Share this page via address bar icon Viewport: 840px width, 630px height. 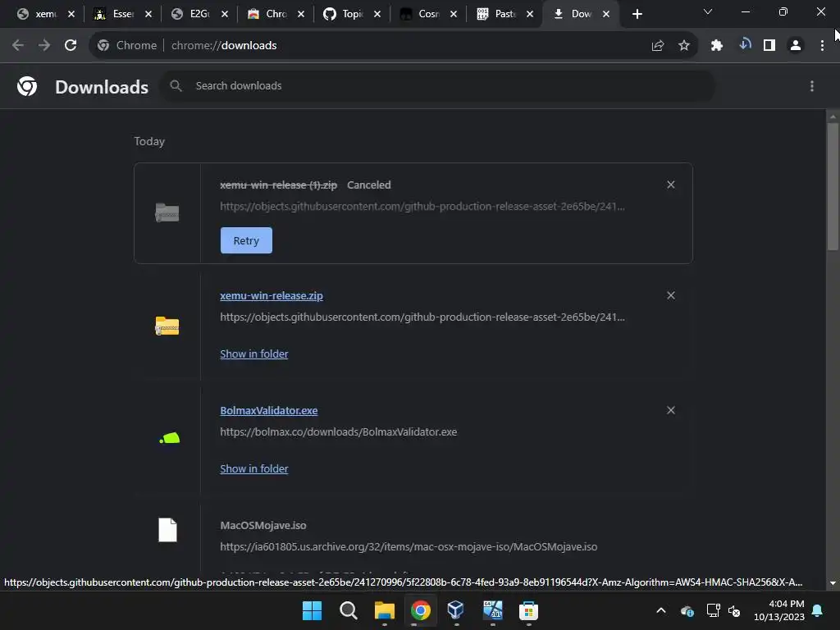[x=658, y=46]
